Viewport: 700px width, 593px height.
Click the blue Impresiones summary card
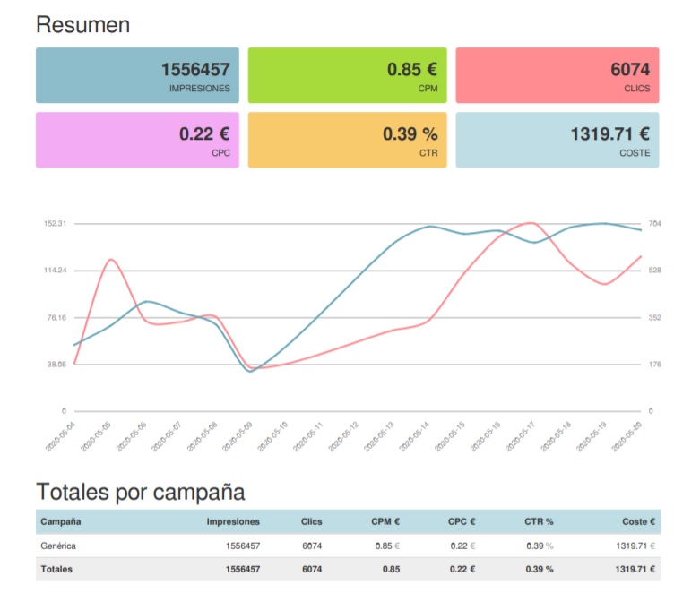(137, 75)
